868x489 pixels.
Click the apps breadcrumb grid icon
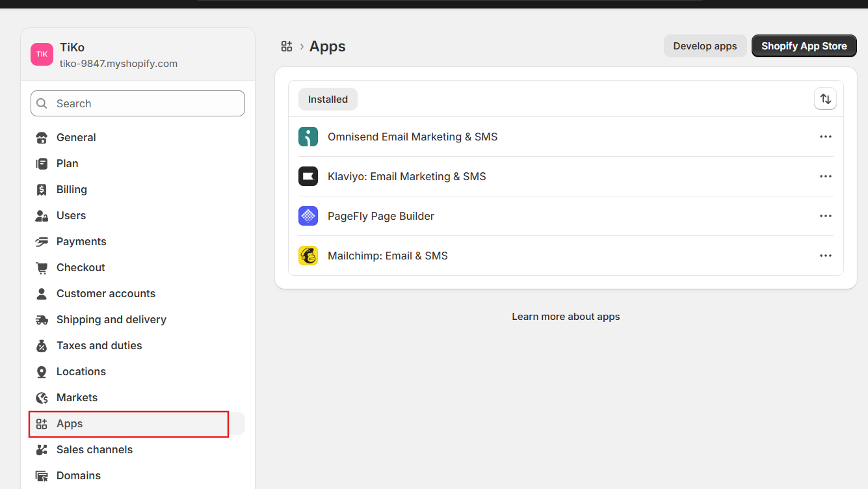287,46
